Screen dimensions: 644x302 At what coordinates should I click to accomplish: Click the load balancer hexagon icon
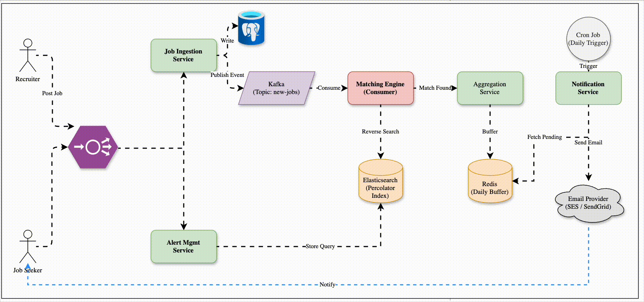click(x=93, y=147)
